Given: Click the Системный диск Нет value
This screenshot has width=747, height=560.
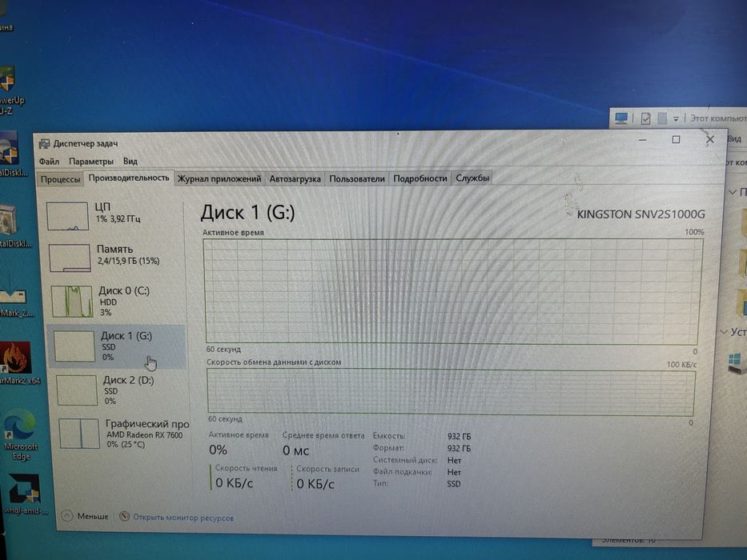Looking at the screenshot, I should 454,461.
